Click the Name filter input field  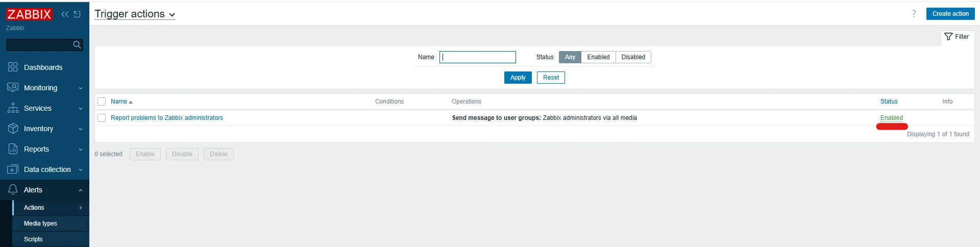(478, 57)
